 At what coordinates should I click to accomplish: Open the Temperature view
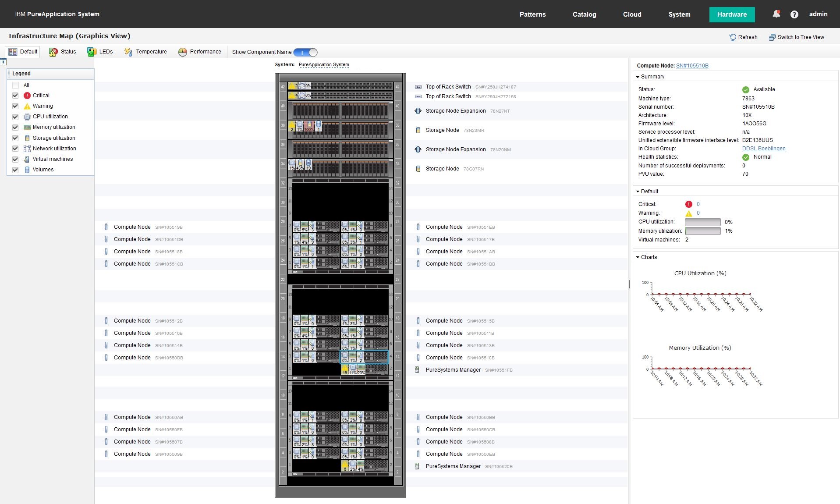coord(128,52)
